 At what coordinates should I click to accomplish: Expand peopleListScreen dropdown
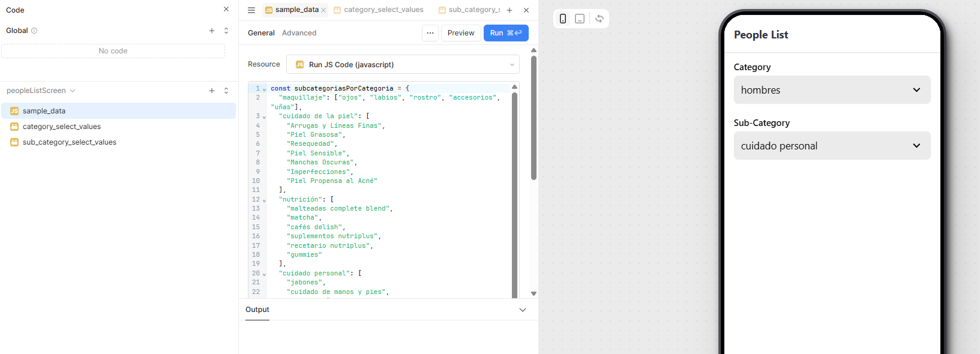coord(73,91)
